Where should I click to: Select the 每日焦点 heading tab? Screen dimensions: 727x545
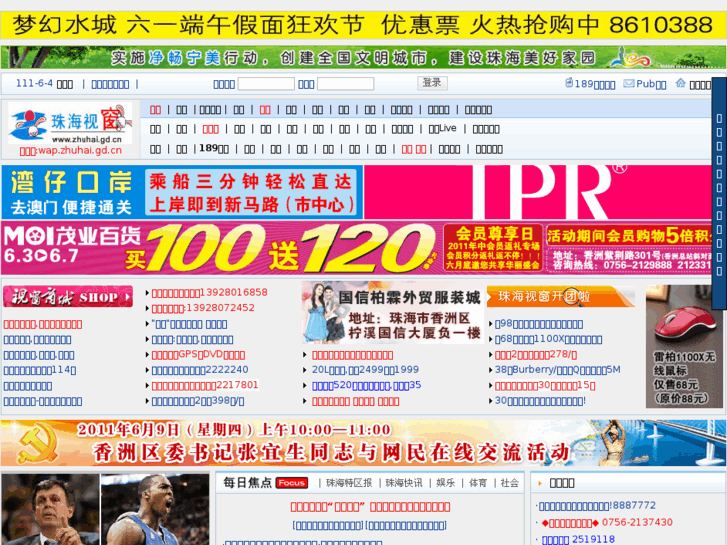tap(247, 483)
